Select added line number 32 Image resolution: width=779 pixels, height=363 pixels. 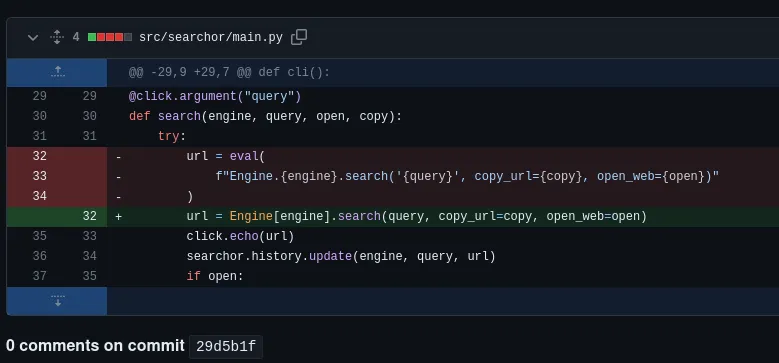[x=89, y=217]
